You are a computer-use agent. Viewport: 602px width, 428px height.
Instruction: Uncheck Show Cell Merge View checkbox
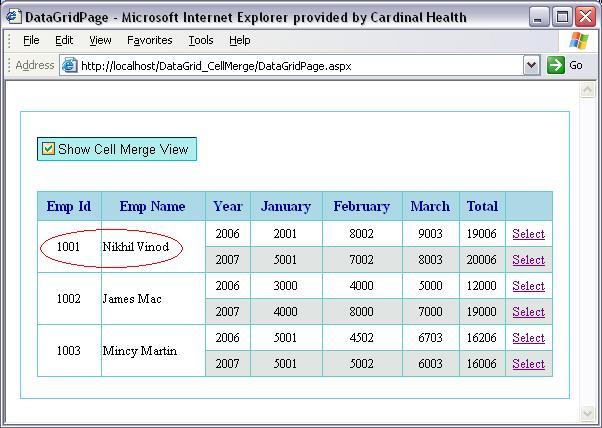[x=48, y=149]
